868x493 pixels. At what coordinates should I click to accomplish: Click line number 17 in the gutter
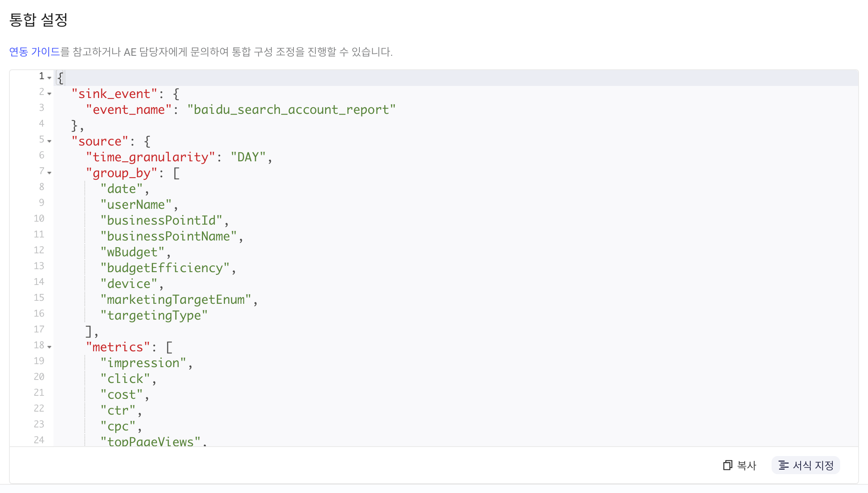tap(39, 329)
